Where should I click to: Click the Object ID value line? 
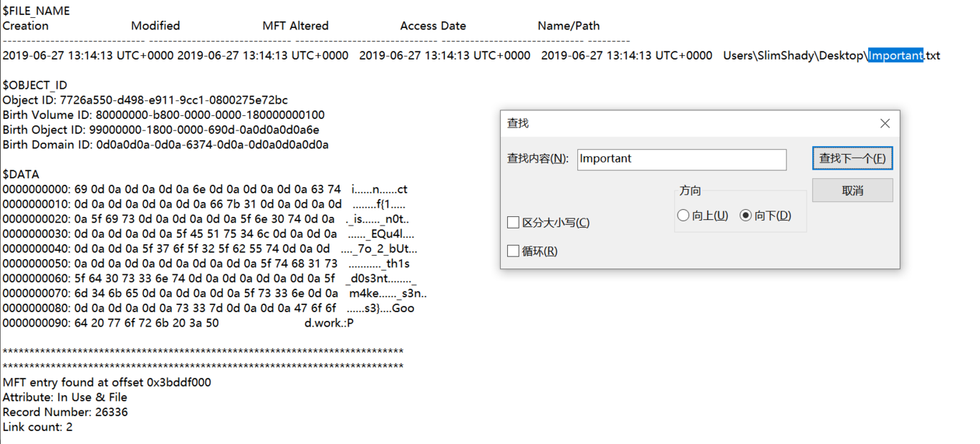145,100
